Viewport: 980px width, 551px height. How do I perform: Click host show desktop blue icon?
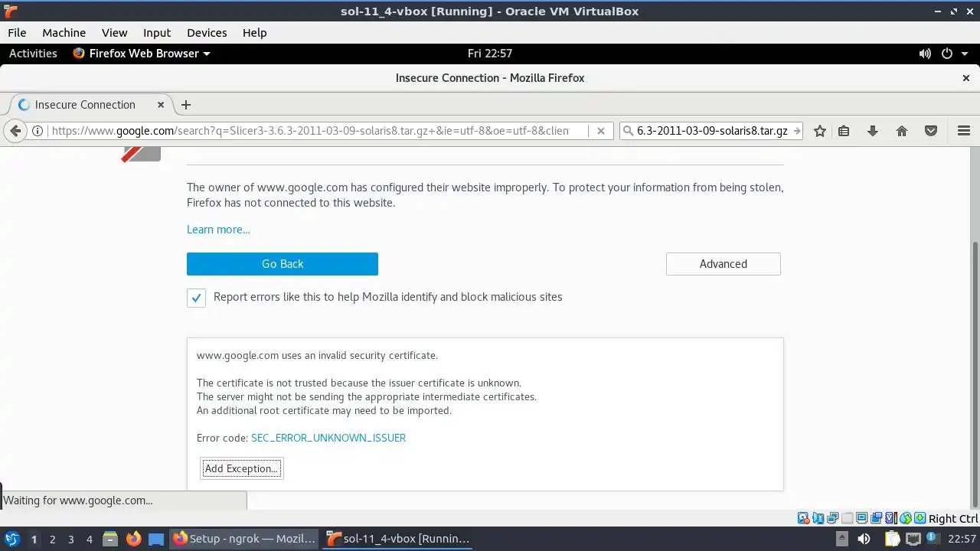coord(156,539)
